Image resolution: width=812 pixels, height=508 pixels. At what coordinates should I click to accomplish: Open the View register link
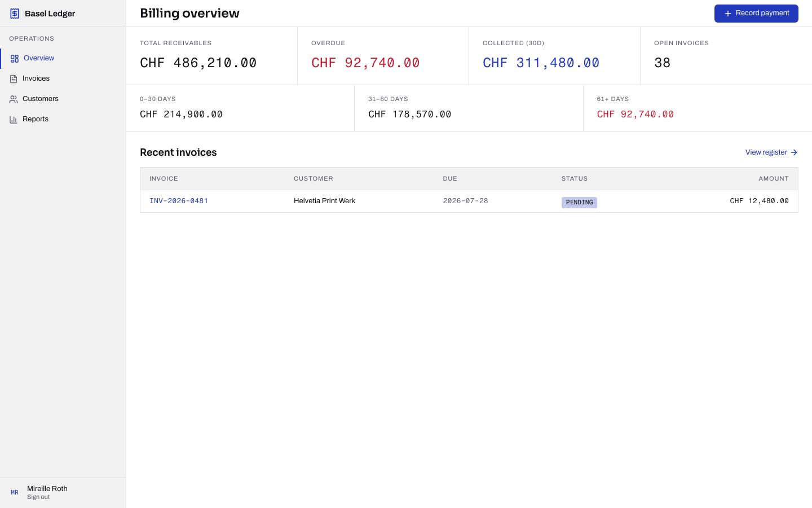(771, 152)
